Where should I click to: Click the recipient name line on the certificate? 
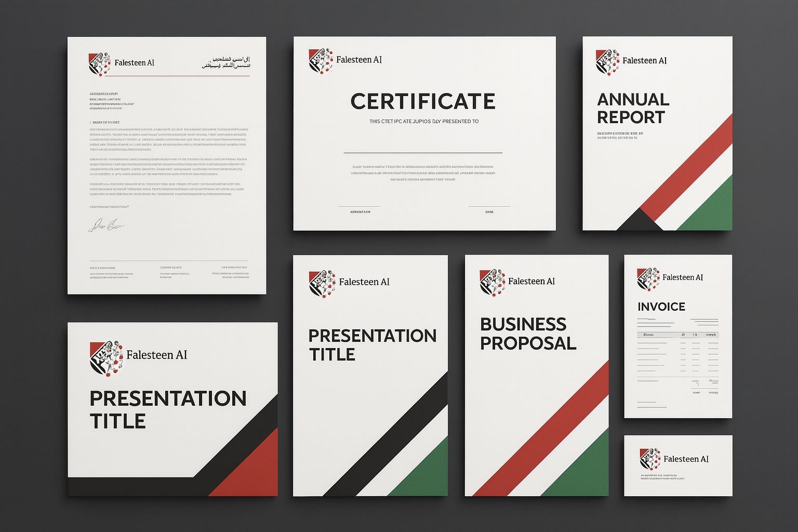coord(423,152)
